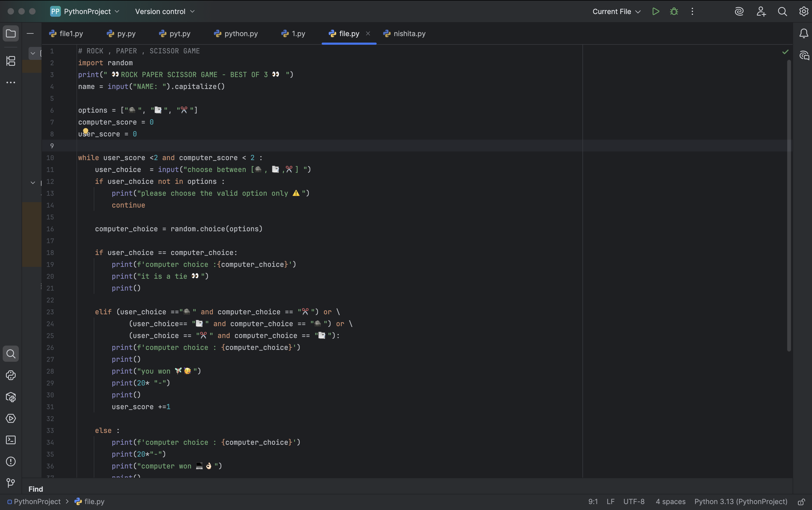Expand the Version control dropdown
Viewport: 812px width, 510px height.
click(x=165, y=12)
